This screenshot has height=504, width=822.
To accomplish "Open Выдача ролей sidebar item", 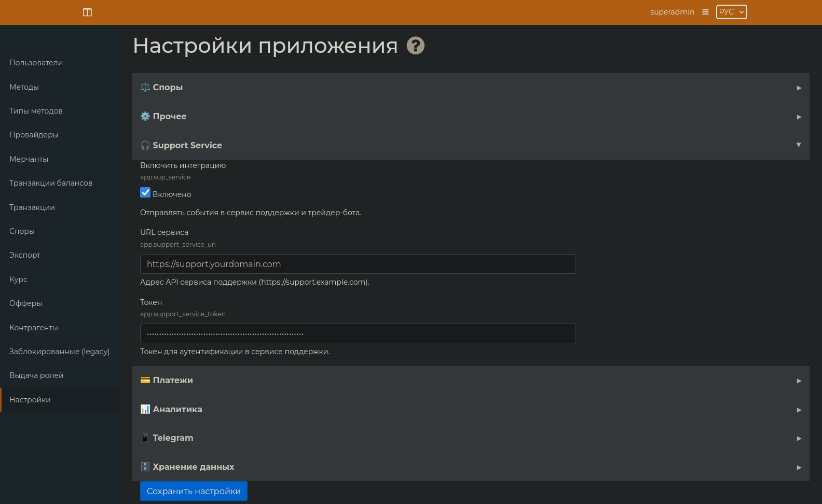I will point(36,375).
